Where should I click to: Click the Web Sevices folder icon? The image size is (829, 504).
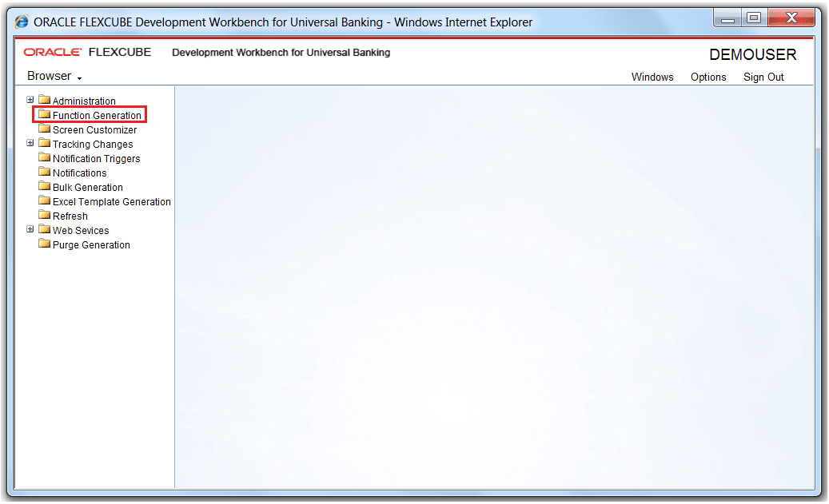[x=45, y=229]
